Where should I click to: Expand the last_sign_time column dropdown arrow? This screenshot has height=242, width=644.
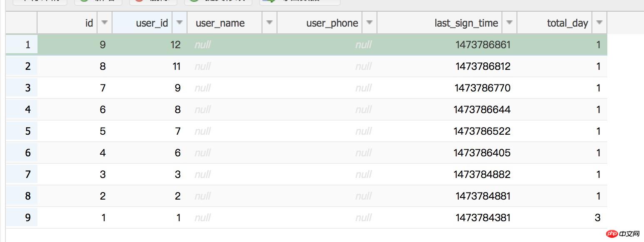click(509, 23)
